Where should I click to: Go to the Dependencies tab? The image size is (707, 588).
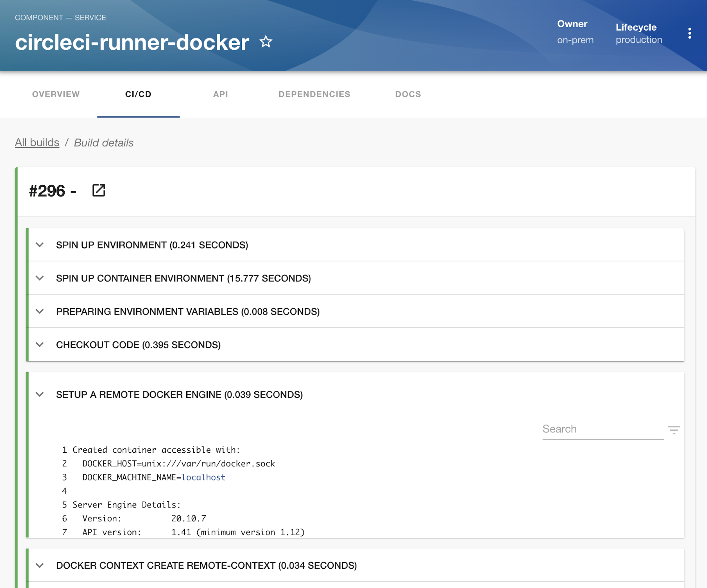(x=314, y=94)
